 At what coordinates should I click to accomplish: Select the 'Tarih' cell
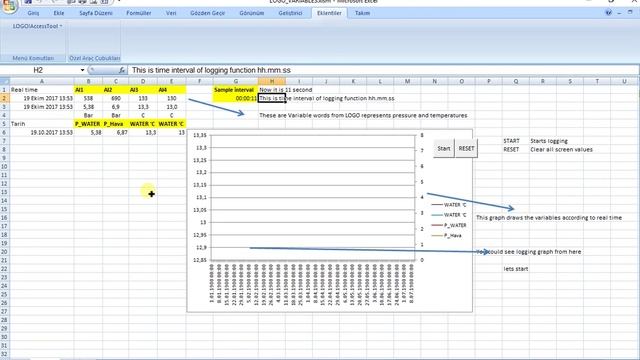click(42, 124)
